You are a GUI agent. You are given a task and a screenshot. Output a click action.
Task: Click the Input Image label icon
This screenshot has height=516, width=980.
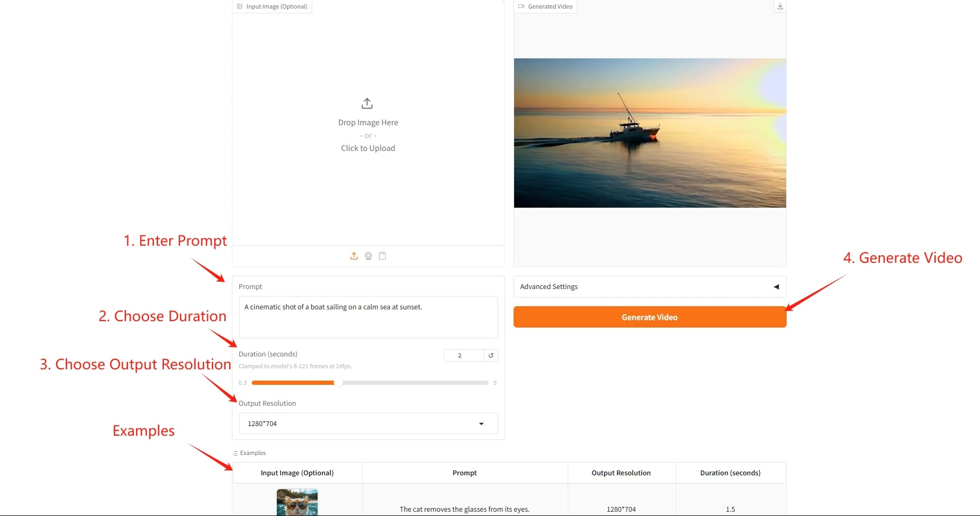tap(240, 6)
